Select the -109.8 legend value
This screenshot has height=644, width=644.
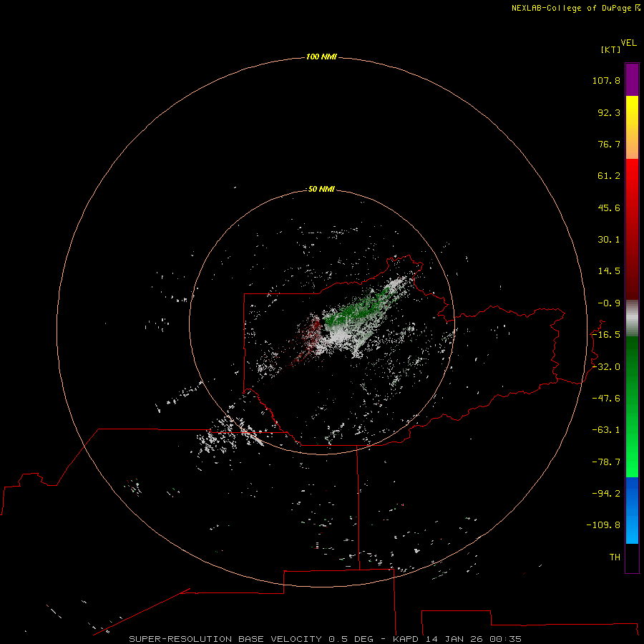[x=603, y=525]
